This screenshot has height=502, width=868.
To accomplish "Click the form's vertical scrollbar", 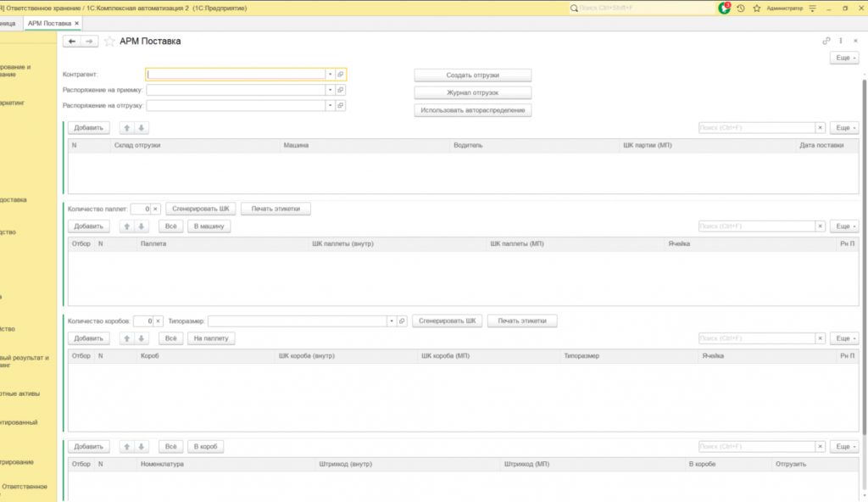I will click(864, 258).
